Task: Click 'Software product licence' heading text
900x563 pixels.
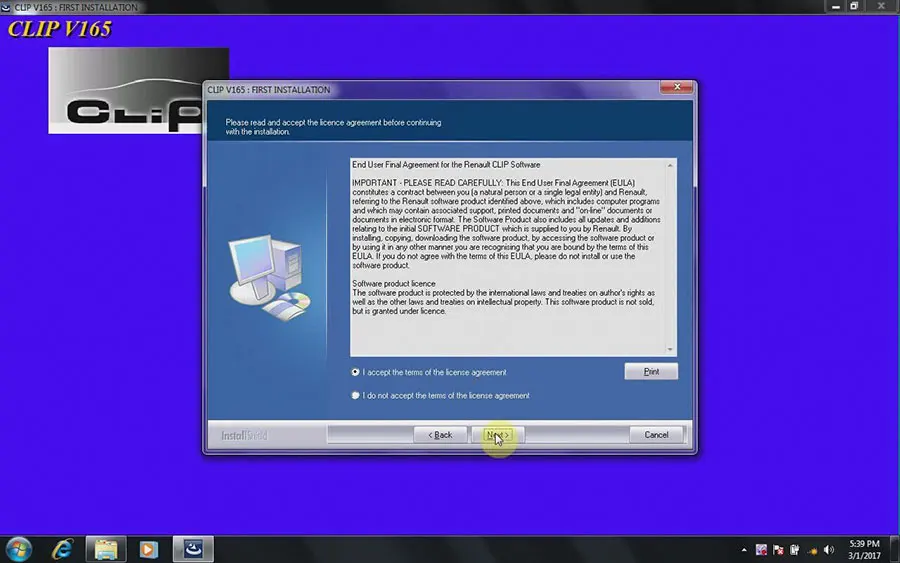Action: pyautogui.click(x=394, y=284)
